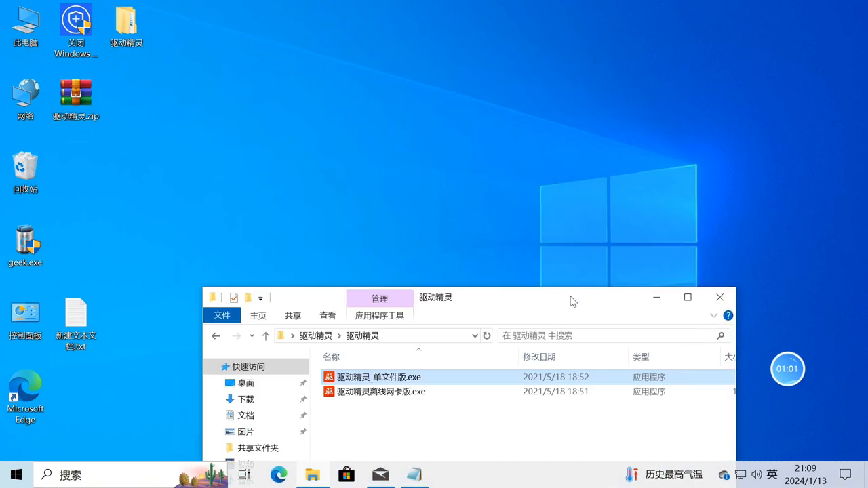Open the Windows Start menu
This screenshot has height=488, width=868.
click(x=16, y=474)
